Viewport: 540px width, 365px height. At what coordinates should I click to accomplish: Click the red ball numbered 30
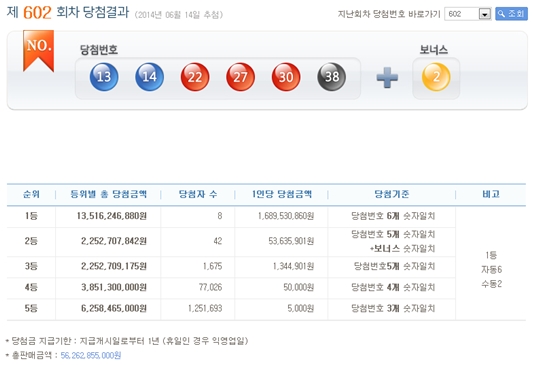(x=286, y=76)
